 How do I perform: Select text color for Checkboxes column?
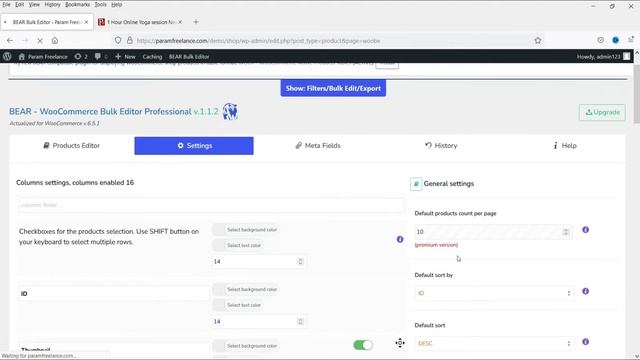click(237, 245)
